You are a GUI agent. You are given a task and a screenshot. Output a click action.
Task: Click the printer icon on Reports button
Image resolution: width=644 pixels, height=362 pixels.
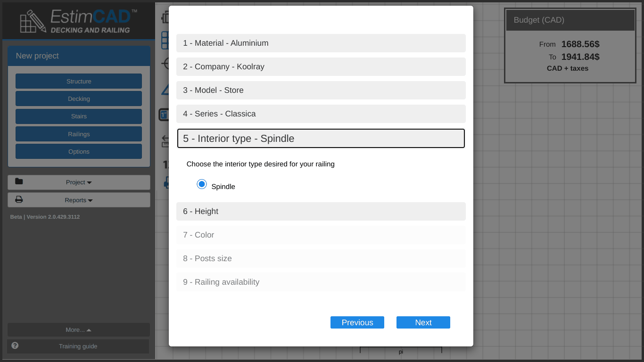point(19,199)
